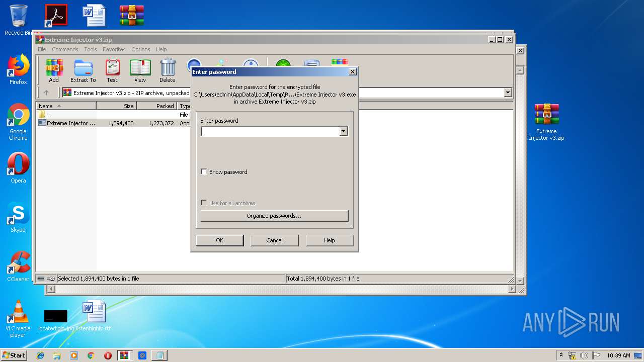Launch Firefox from desktop

click(18, 69)
